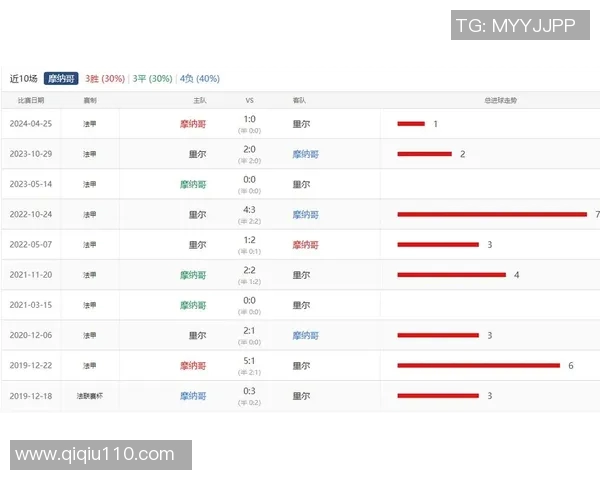This screenshot has height=480, width=600.
Task: Open home team 摩纳哥 in the 2024-04-25 row
Action: pyautogui.click(x=193, y=124)
